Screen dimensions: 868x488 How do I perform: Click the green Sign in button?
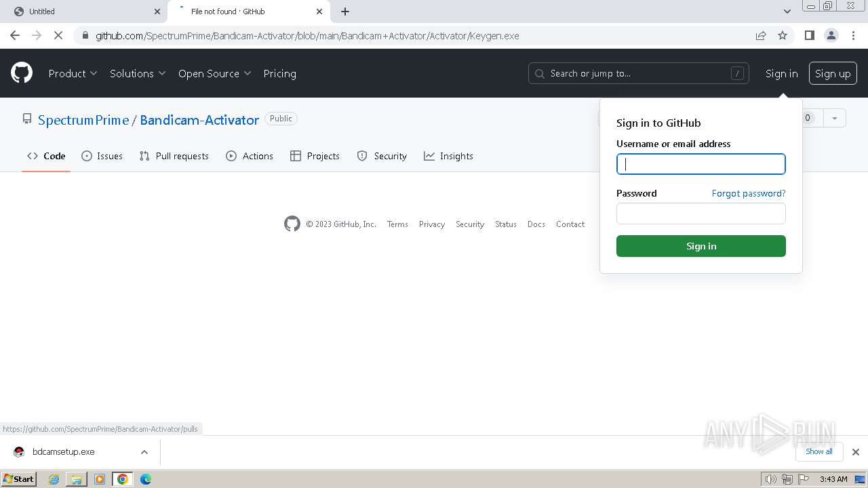click(x=701, y=246)
